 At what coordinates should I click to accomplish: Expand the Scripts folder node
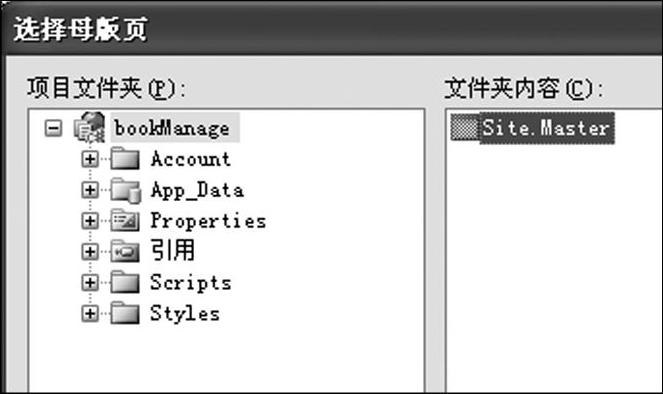click(90, 283)
